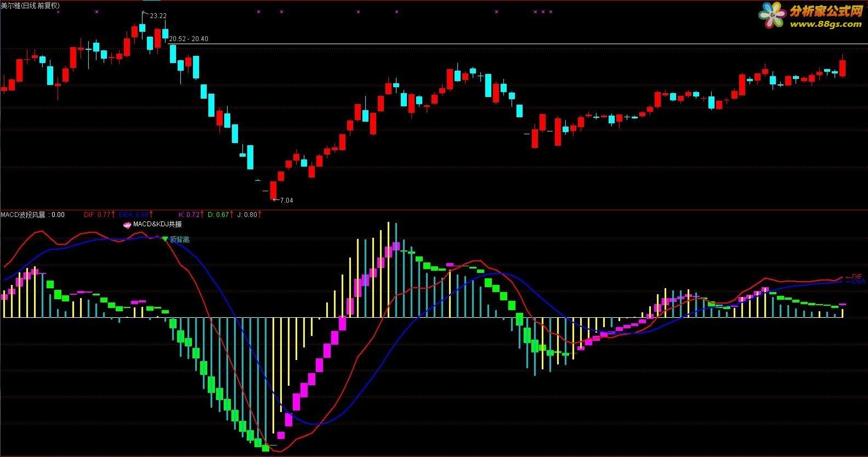This screenshot has width=868, height=457.
Task: Click the candlestick at the 7.04 low
Action: pos(273,190)
